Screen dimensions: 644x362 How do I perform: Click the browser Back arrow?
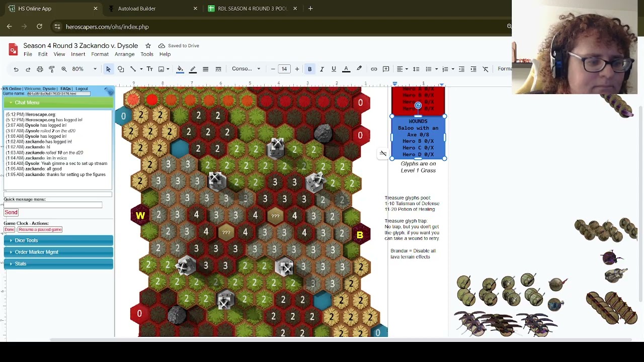click(x=10, y=27)
